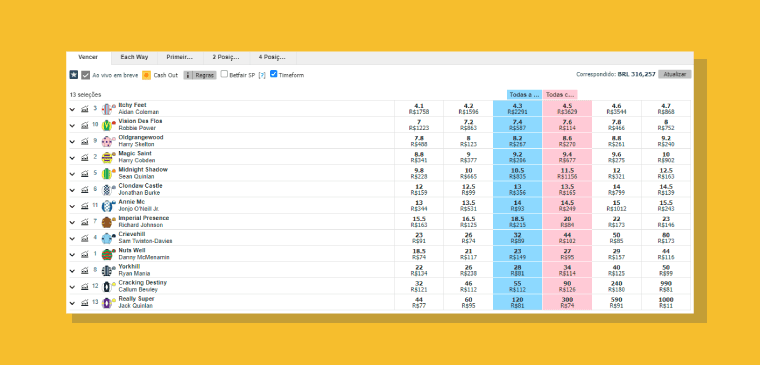The width and height of the screenshot is (760, 365).
Task: Click the Atualizar refresh button
Action: [x=674, y=75]
